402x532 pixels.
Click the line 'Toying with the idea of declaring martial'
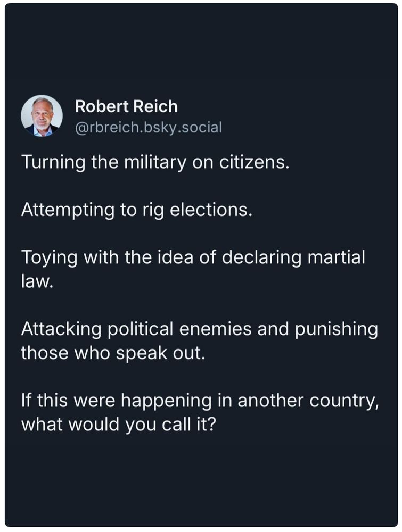(193, 257)
